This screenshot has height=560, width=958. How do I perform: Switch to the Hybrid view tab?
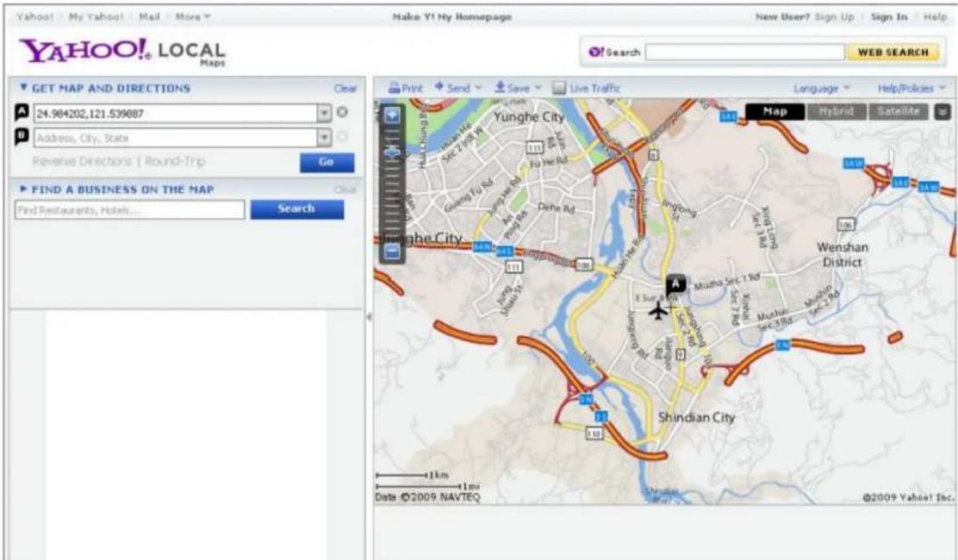[836, 111]
